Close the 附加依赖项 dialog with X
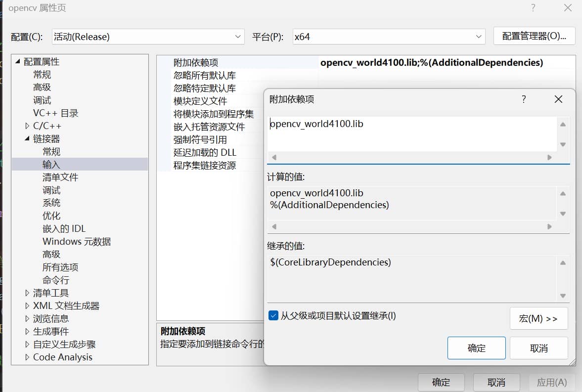The height and width of the screenshot is (392, 582). pyautogui.click(x=558, y=99)
